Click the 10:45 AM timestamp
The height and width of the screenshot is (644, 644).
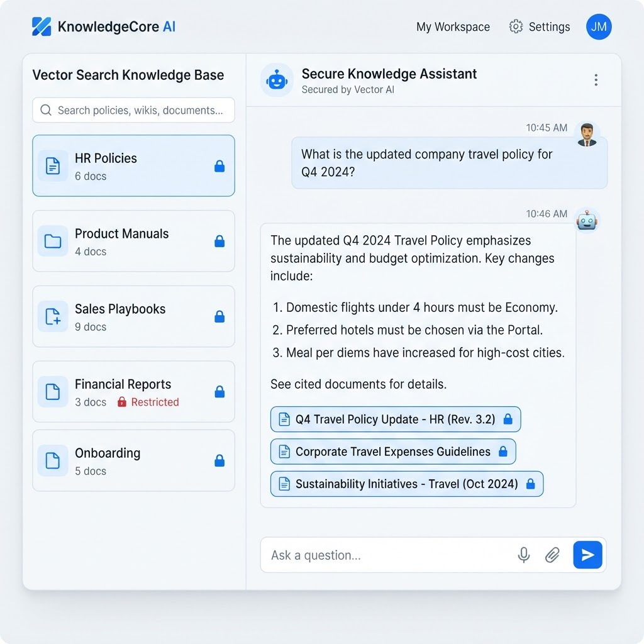pyautogui.click(x=547, y=128)
